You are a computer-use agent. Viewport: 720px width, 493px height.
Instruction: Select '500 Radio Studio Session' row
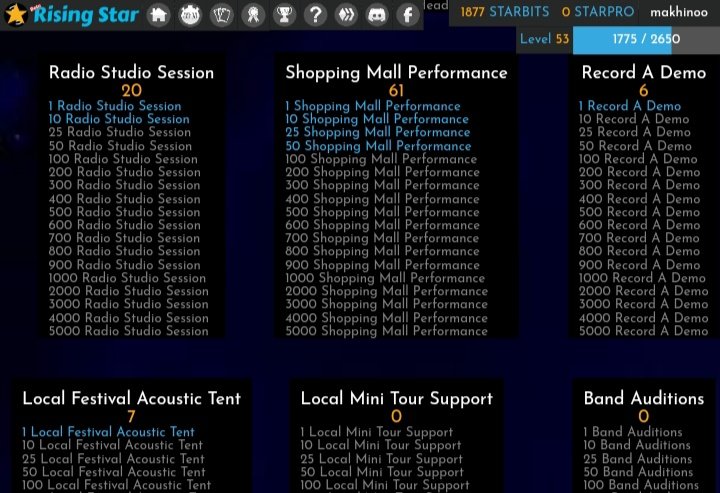[124, 212]
